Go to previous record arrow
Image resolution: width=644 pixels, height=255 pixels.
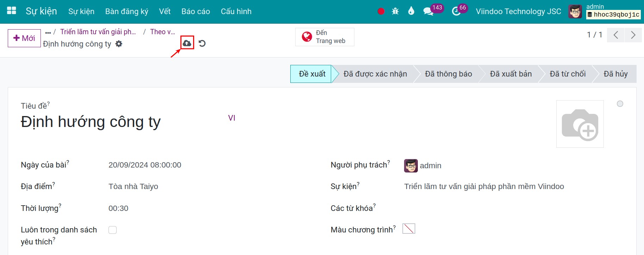click(616, 35)
